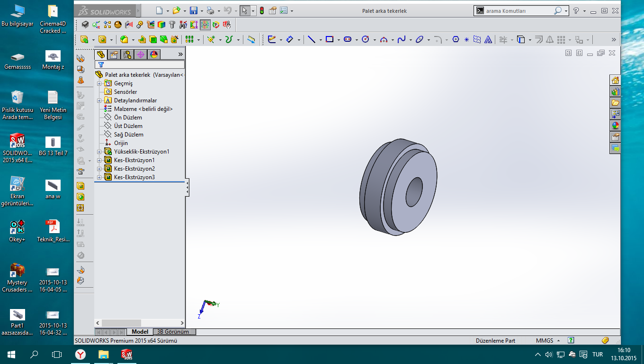Image resolution: width=644 pixels, height=364 pixels.
Task: Select Ön Düzlem in the feature tree
Action: [128, 118]
